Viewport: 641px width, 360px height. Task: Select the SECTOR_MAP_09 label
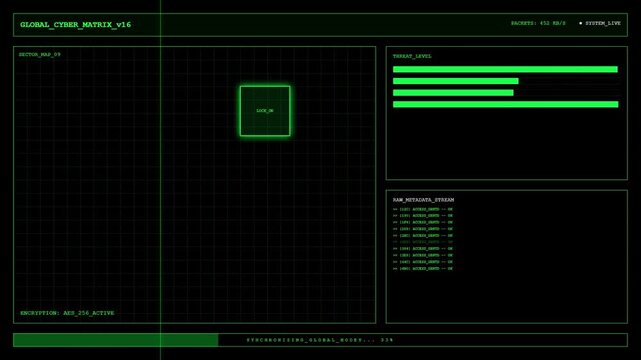[40, 54]
